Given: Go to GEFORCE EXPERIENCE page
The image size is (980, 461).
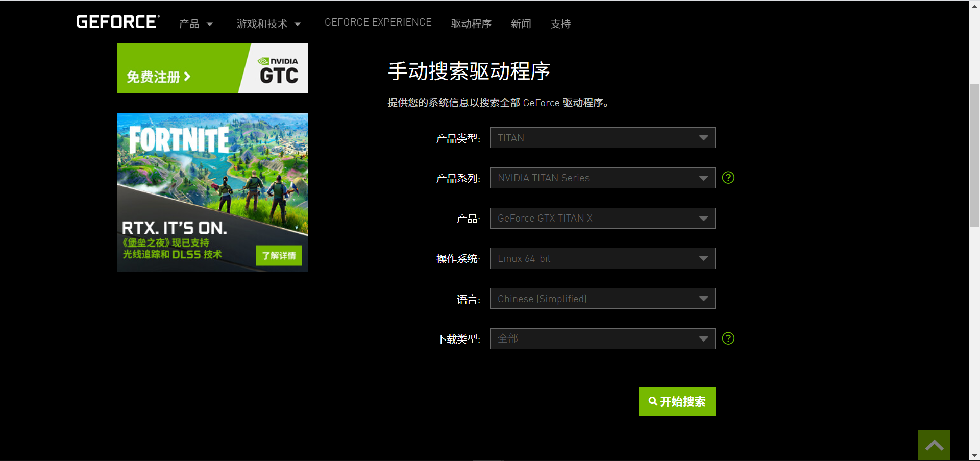Looking at the screenshot, I should point(378,22).
